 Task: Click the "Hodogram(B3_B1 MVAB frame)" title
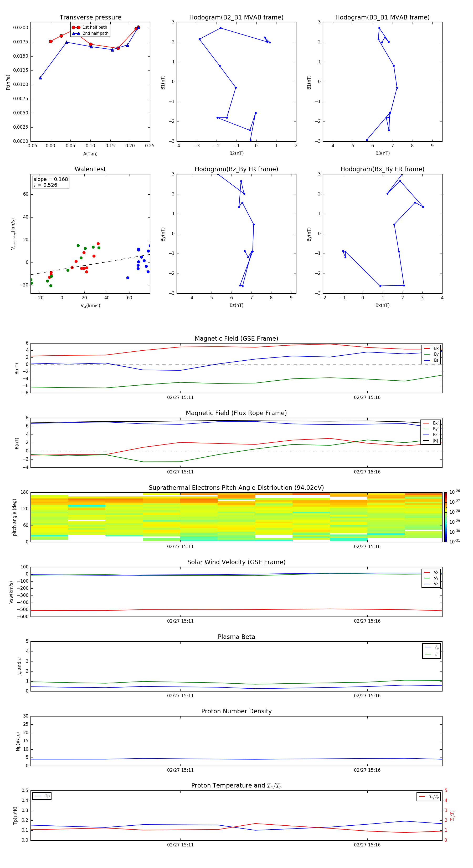click(x=382, y=18)
